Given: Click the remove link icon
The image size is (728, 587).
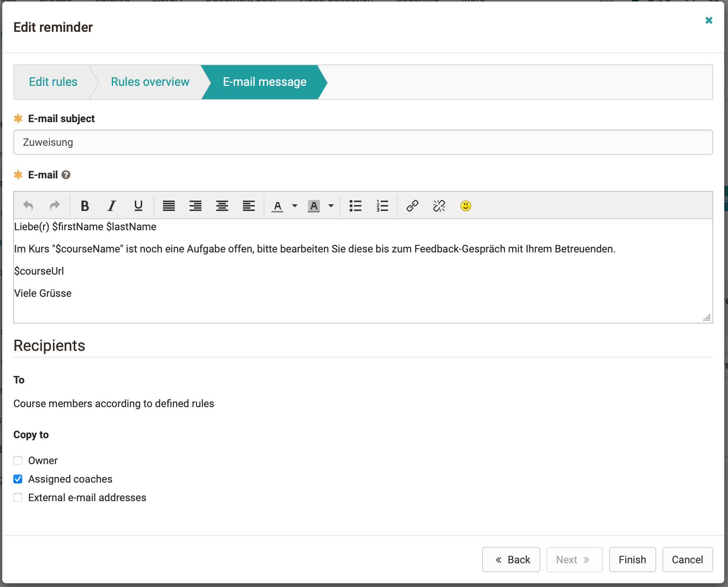Looking at the screenshot, I should pos(439,206).
